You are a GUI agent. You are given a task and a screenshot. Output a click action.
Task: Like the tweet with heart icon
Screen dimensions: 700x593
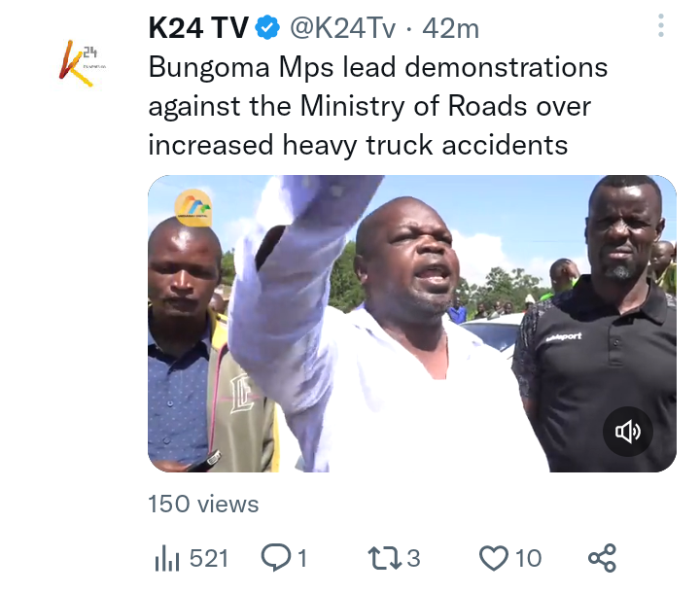coord(493,558)
